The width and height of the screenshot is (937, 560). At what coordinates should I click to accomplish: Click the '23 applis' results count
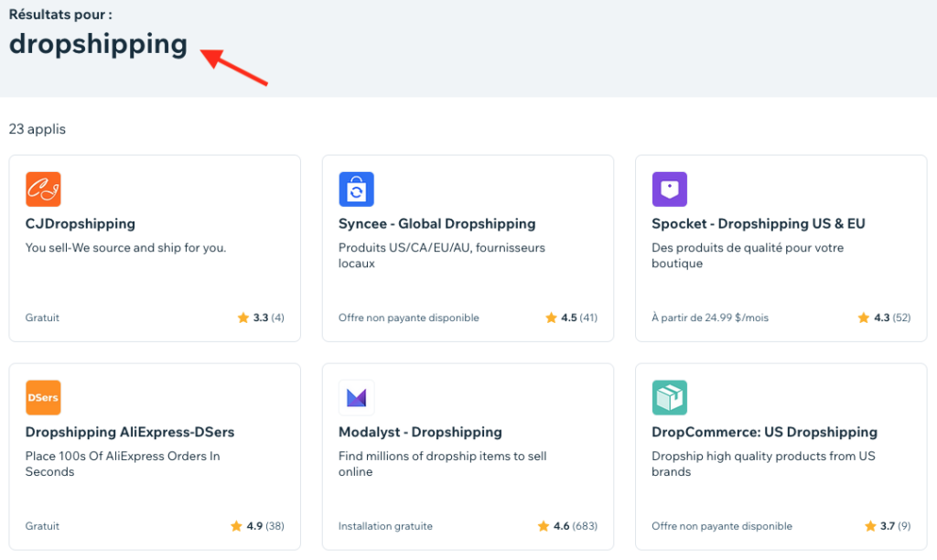(37, 129)
